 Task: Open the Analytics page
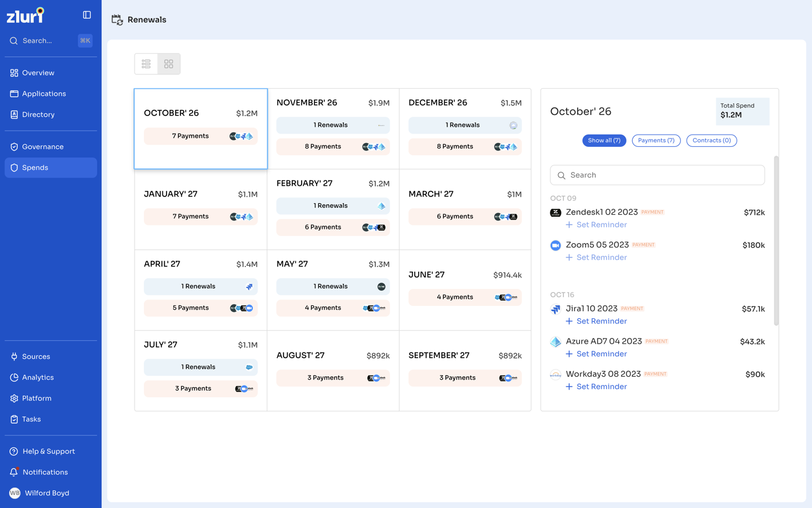click(x=51, y=377)
